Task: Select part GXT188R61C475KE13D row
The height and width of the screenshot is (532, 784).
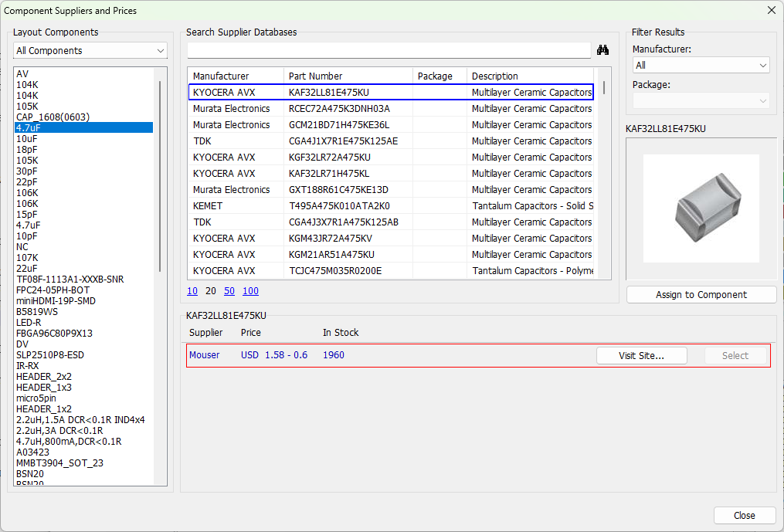Action: click(x=391, y=189)
